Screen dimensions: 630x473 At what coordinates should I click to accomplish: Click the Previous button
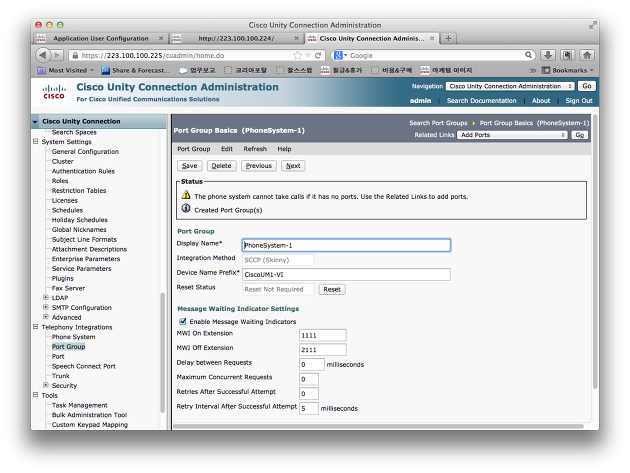click(x=259, y=166)
